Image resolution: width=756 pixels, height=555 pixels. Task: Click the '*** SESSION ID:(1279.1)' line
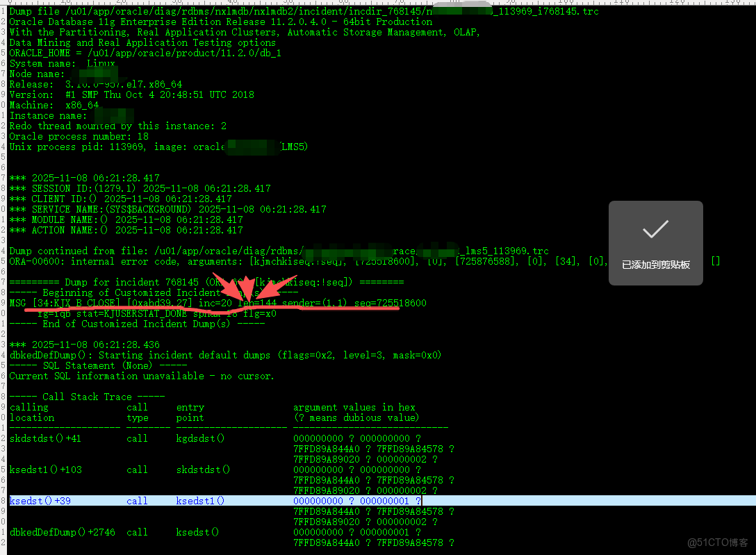[x=140, y=188]
